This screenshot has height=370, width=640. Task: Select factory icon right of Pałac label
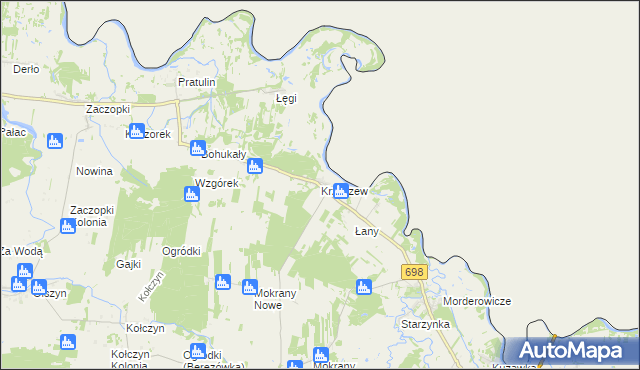55,141
